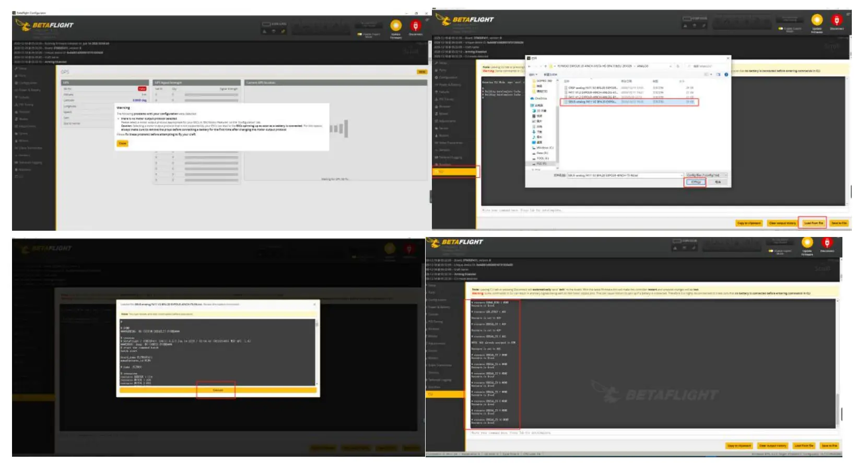Image resolution: width=868 pixels, height=463 pixels.
Task: Select the CRSF analog F411 file row
Action: [x=629, y=88]
